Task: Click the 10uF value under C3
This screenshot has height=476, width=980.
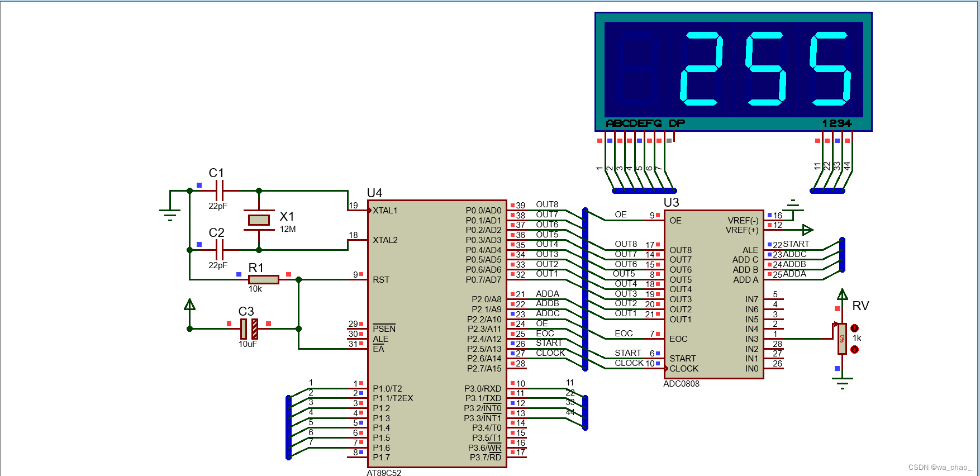Action: pyautogui.click(x=248, y=344)
